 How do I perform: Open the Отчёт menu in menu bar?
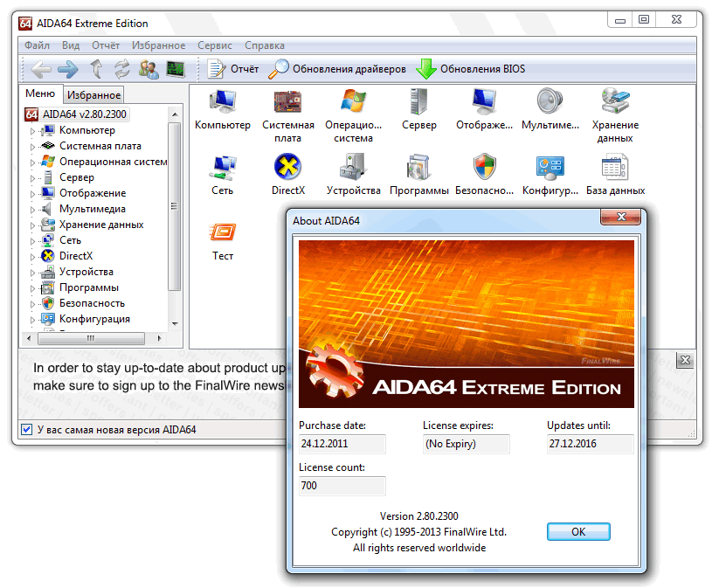106,45
